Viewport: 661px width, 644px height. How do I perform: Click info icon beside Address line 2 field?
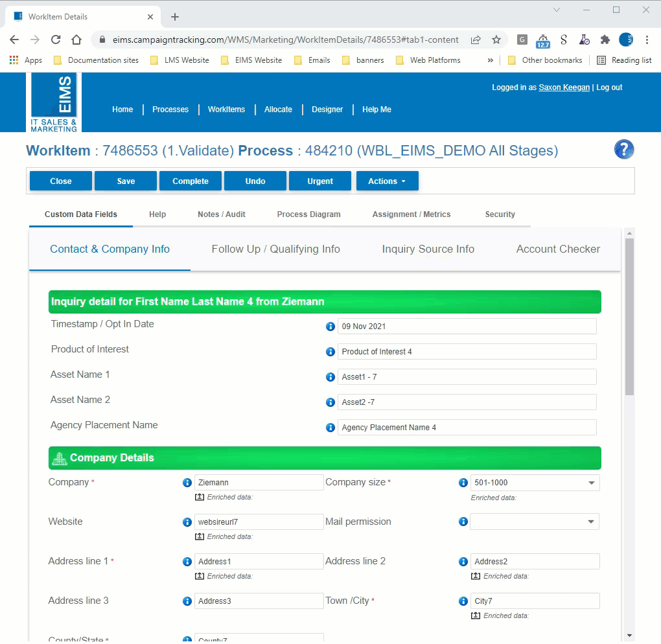click(x=463, y=562)
